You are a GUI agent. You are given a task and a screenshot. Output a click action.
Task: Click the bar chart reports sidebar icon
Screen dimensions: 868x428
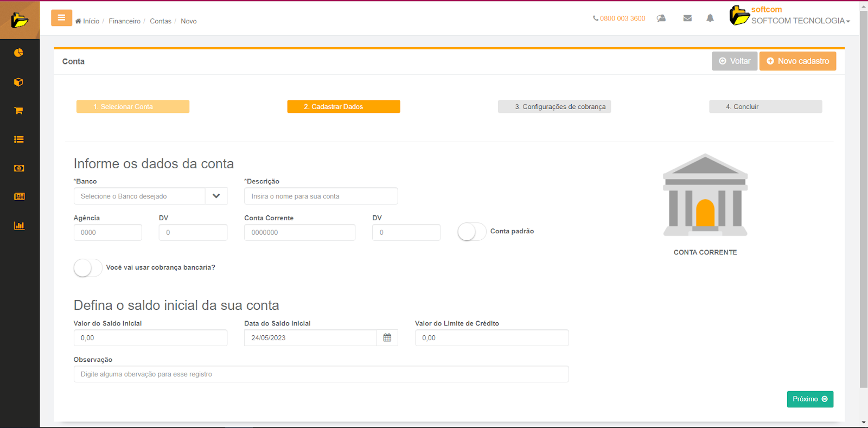19,226
